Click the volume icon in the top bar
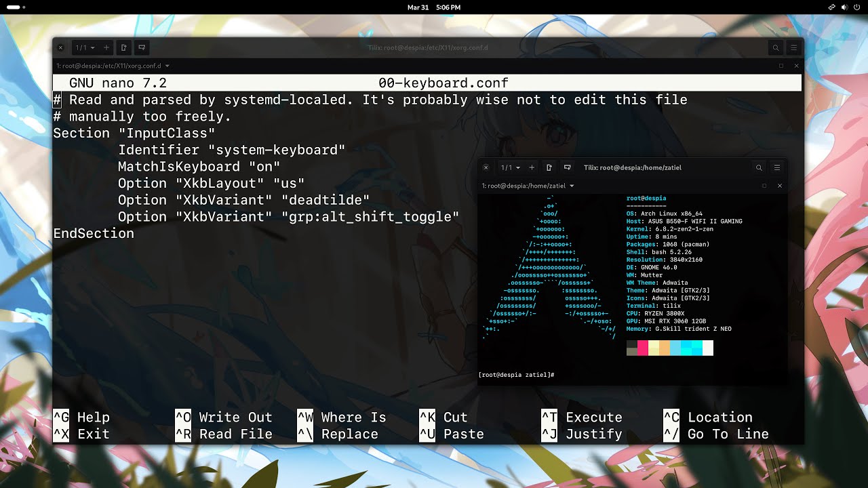This screenshot has height=488, width=868. (845, 7)
